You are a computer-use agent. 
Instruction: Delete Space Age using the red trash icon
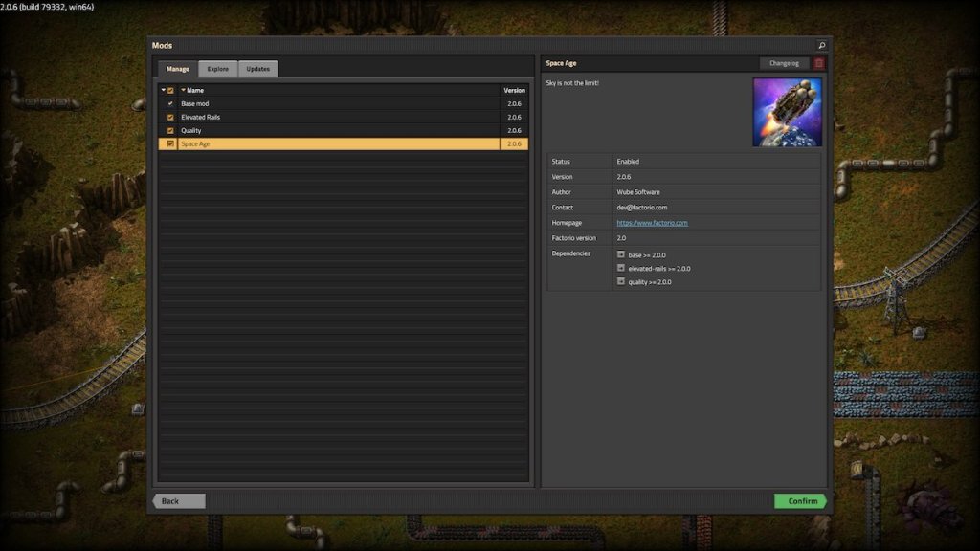pos(818,62)
